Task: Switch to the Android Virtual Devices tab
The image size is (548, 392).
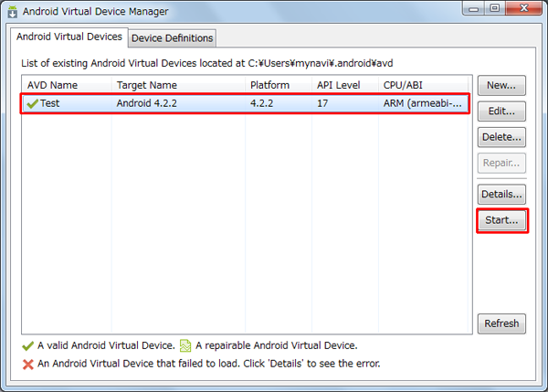Action: point(69,37)
